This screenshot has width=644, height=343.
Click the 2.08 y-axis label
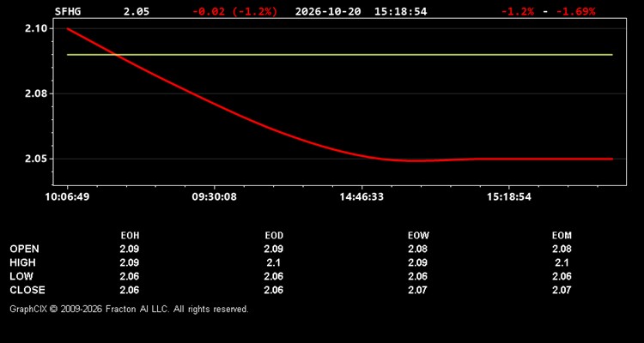click(x=36, y=93)
